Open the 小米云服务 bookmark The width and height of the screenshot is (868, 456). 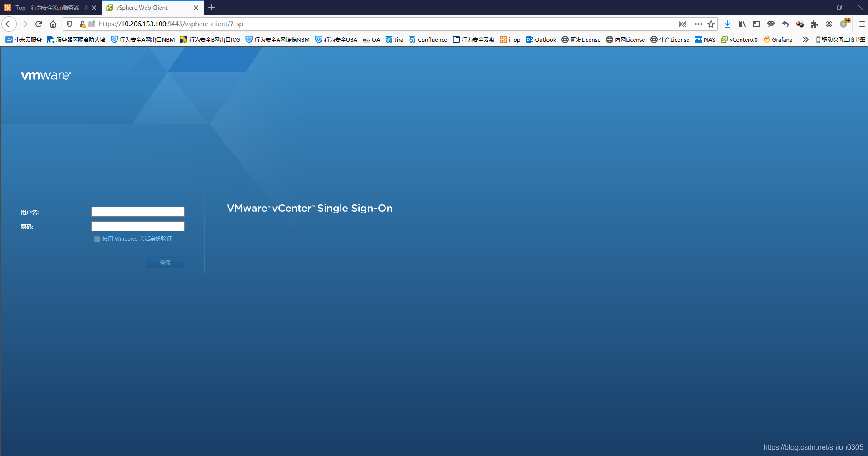point(24,39)
